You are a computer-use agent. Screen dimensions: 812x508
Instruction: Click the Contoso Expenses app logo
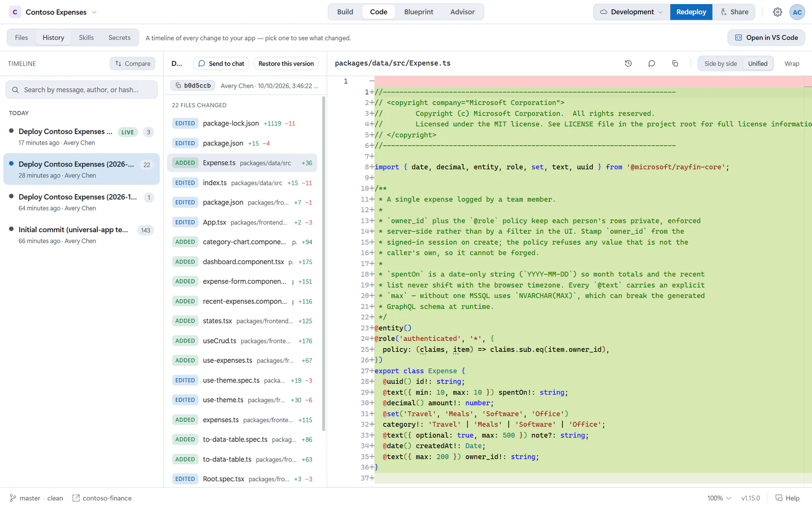coord(15,12)
